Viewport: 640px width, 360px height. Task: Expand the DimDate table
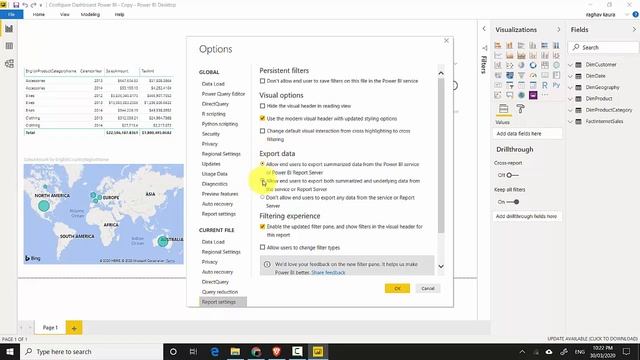[x=571, y=76]
